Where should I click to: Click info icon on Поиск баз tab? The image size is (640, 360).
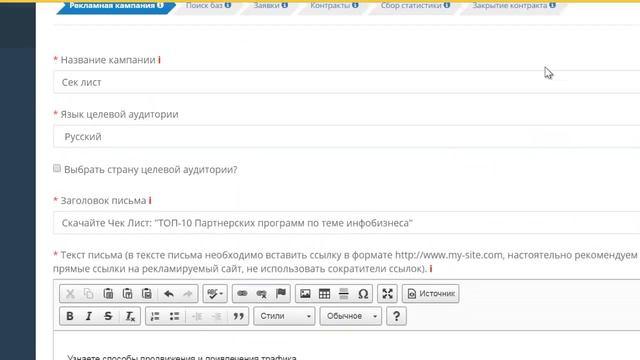click(x=228, y=5)
